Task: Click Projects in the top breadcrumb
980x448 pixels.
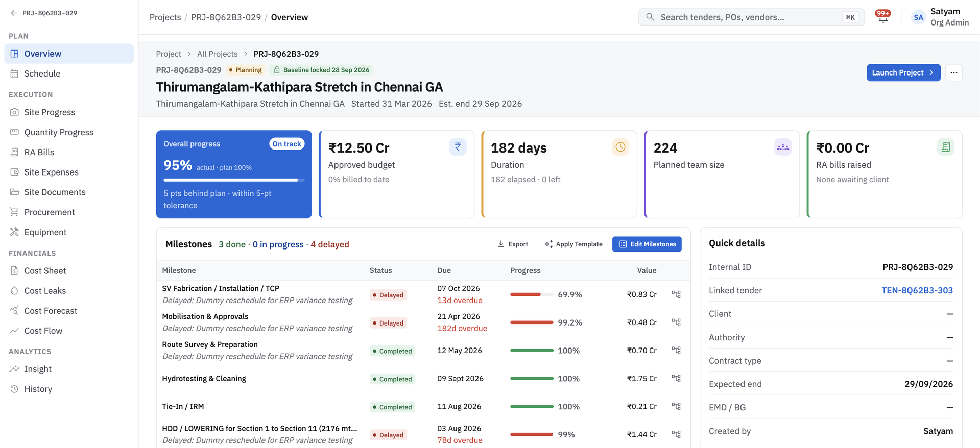Action: pyautogui.click(x=165, y=17)
